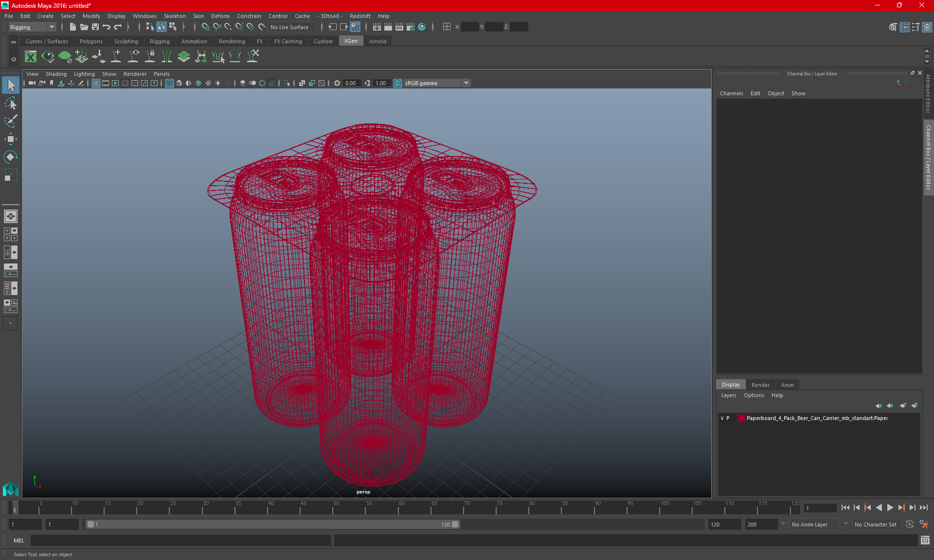Click the Display tab in Channel Box
934x560 pixels.
[731, 385]
